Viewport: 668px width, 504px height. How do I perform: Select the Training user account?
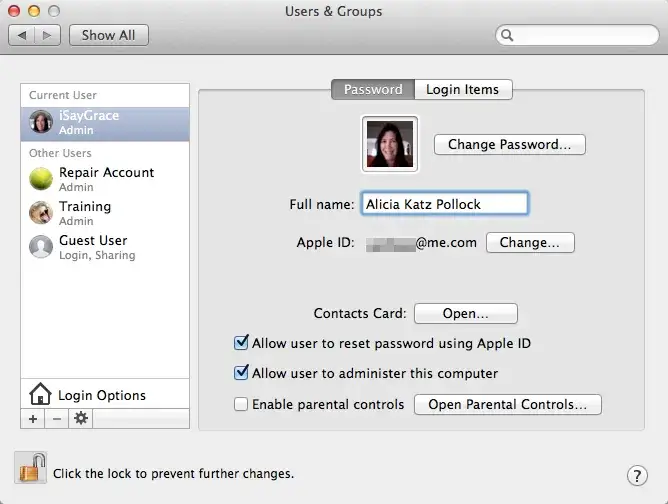(x=105, y=213)
